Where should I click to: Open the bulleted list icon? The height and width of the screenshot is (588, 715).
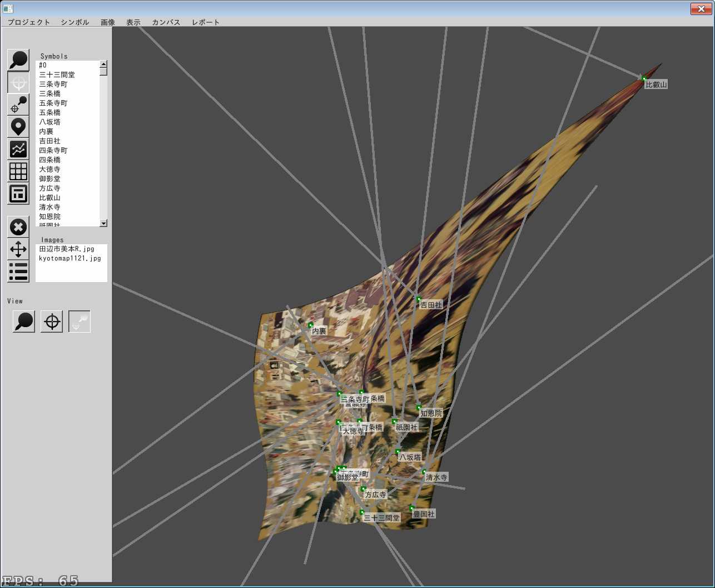click(18, 271)
